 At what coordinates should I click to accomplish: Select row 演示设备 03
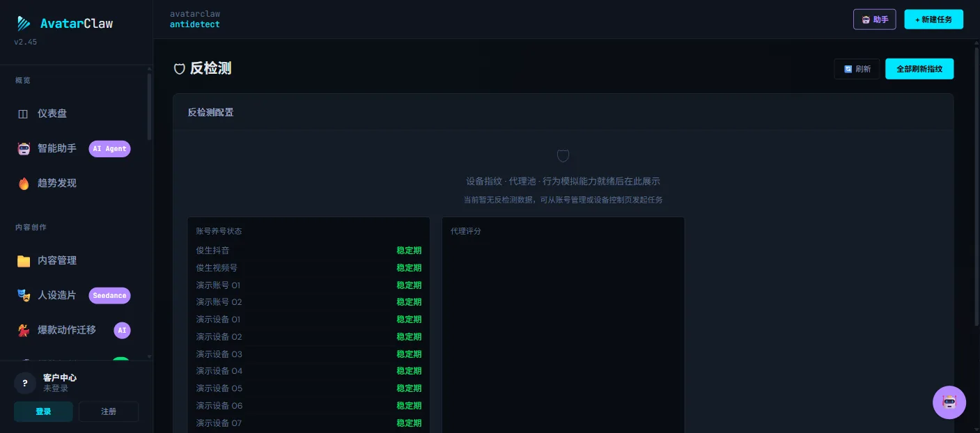click(309, 354)
